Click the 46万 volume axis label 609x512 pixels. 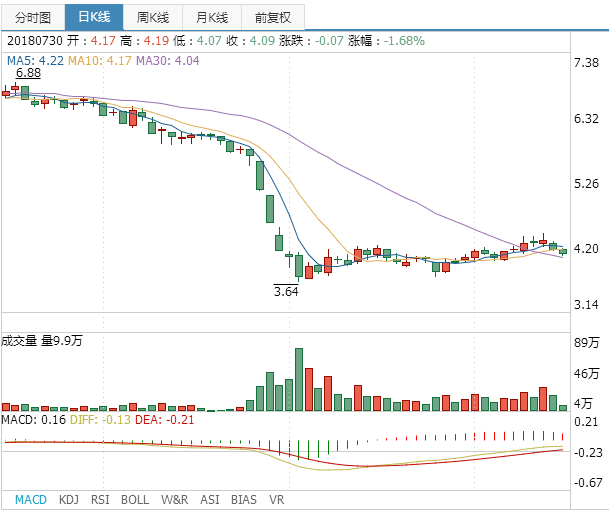click(x=586, y=373)
